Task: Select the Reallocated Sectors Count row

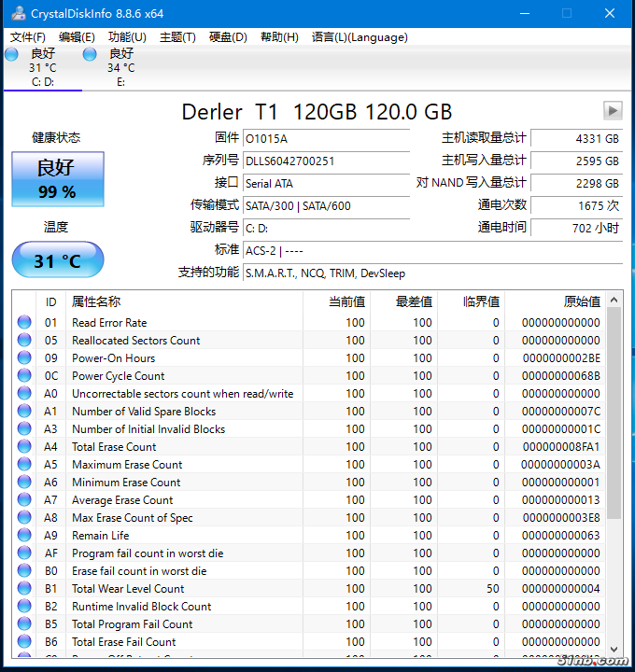Action: pos(135,341)
